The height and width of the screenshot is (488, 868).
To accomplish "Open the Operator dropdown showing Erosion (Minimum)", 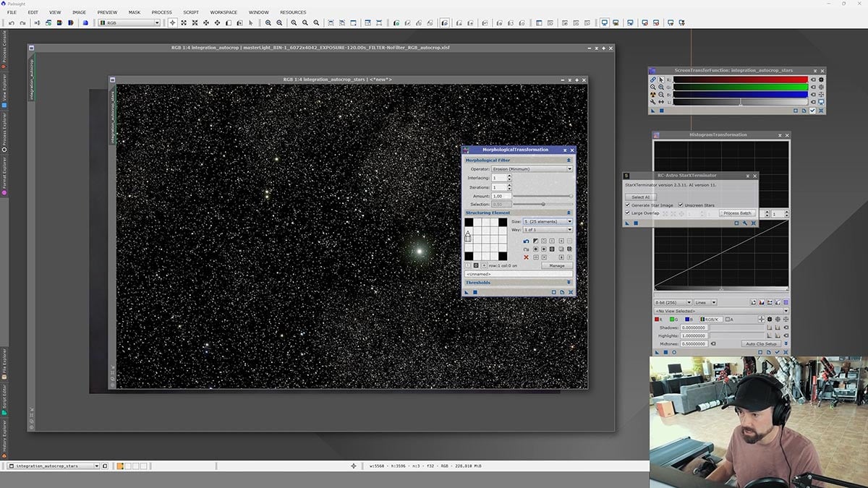I will (x=532, y=168).
